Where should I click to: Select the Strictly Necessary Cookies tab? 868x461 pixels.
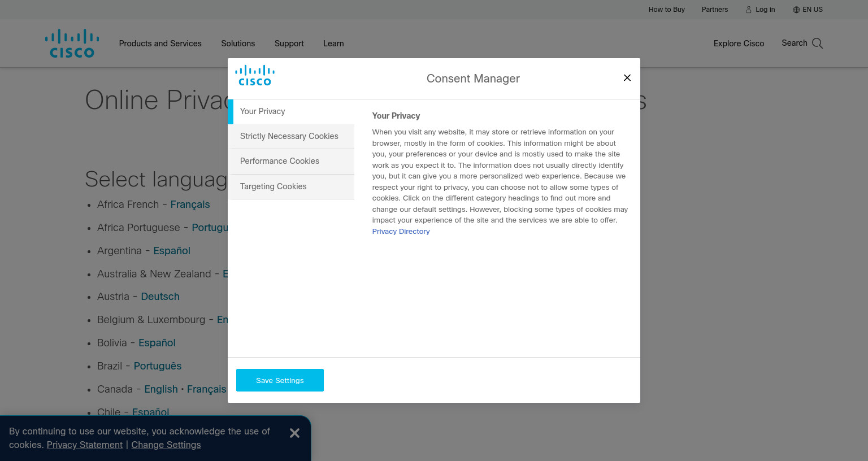coord(291,136)
